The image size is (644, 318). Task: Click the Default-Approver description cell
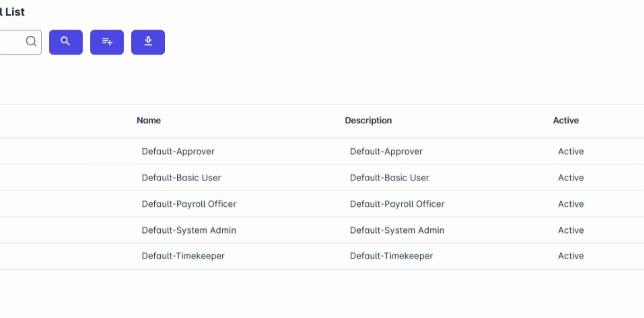click(386, 151)
